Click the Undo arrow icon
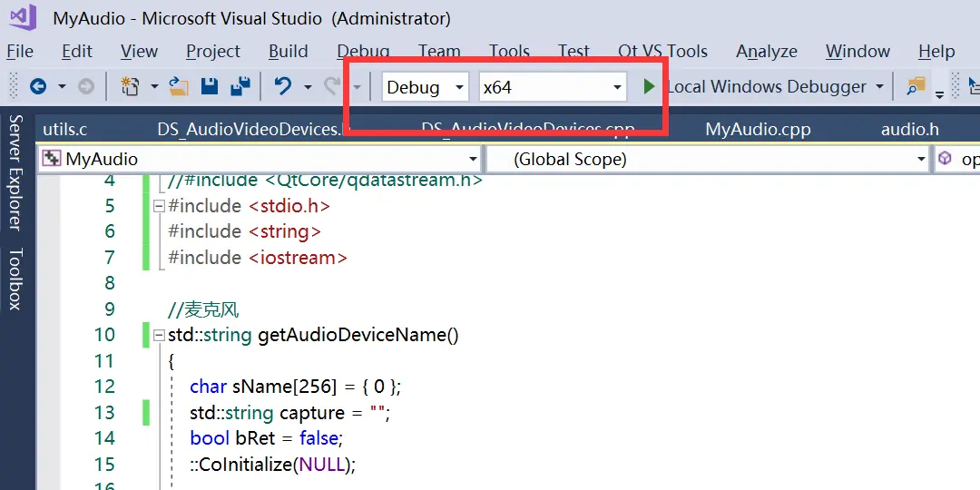980x490 pixels. click(x=283, y=86)
